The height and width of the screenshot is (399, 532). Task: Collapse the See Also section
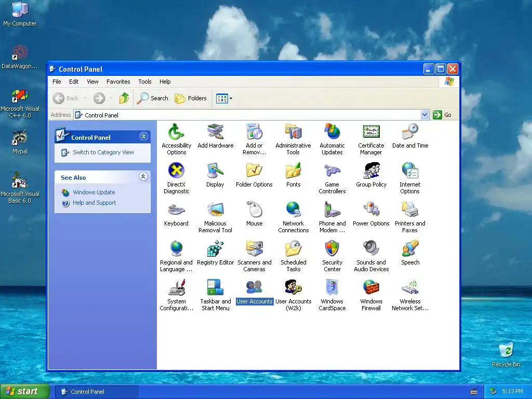143,177
